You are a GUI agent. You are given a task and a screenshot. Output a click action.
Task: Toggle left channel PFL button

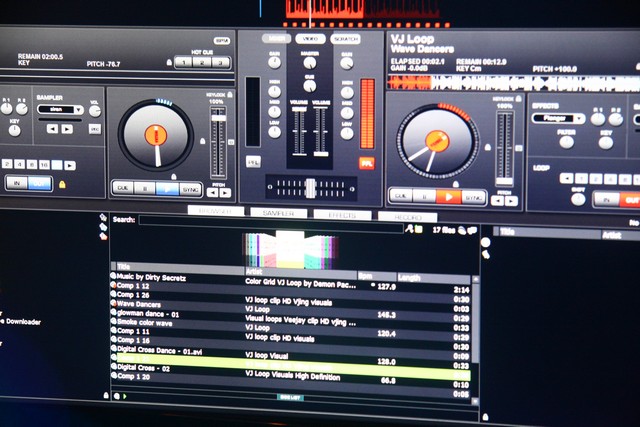tap(253, 162)
